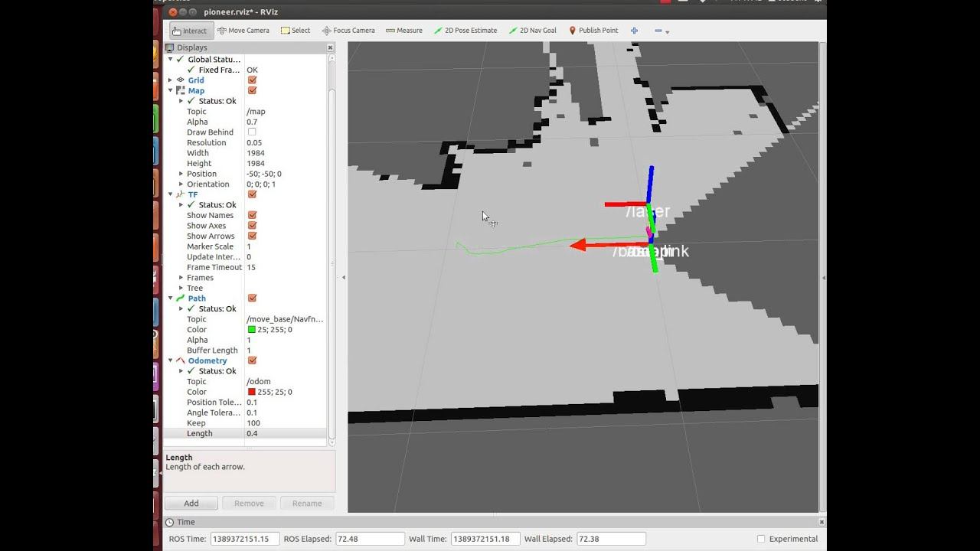Image resolution: width=980 pixels, height=551 pixels.
Task: Pick the Measure tool
Action: (404, 31)
